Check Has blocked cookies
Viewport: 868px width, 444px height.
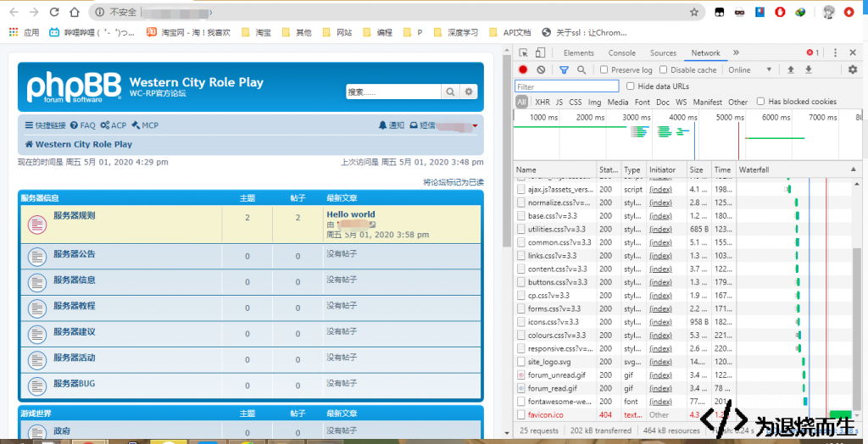point(760,102)
